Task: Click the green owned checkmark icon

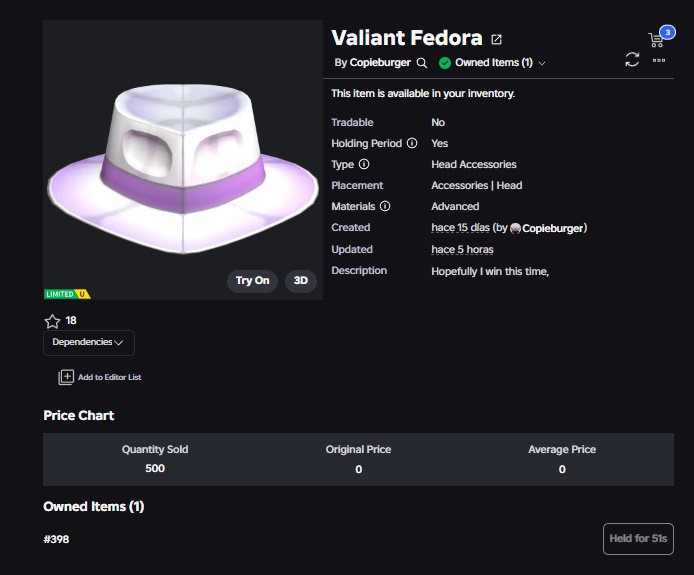Action: pyautogui.click(x=444, y=63)
